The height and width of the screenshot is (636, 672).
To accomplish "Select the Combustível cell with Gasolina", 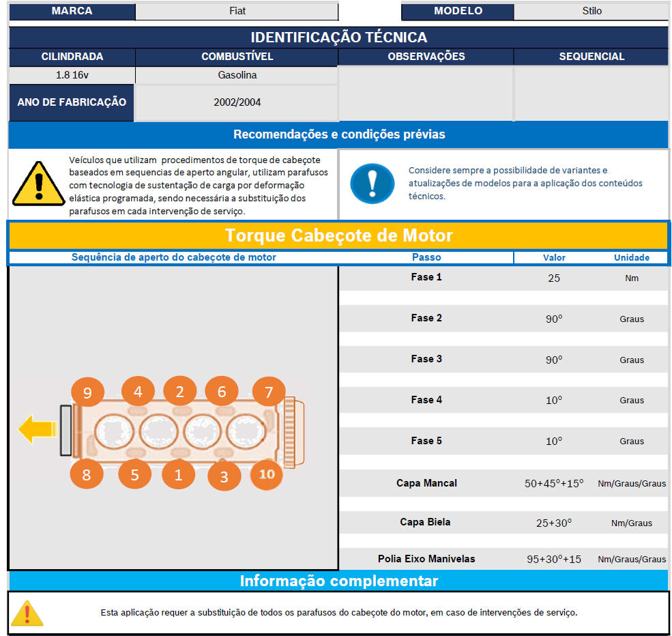I will pyautogui.click(x=237, y=75).
